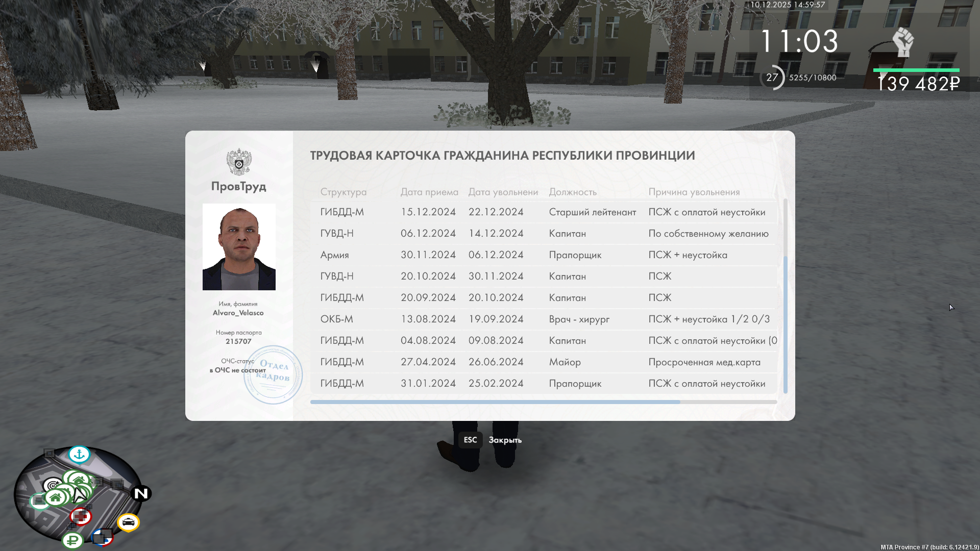
Task: Click the level 27 experience circle
Action: click(772, 78)
